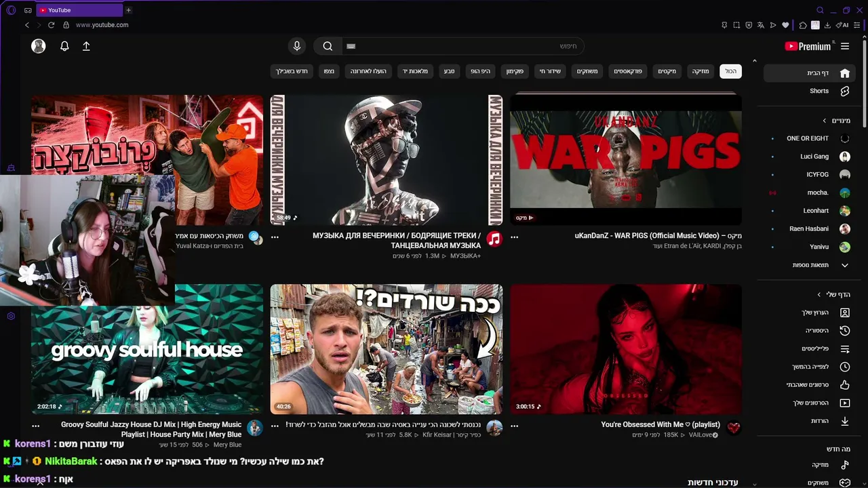Open the translate page icon

pyautogui.click(x=761, y=25)
